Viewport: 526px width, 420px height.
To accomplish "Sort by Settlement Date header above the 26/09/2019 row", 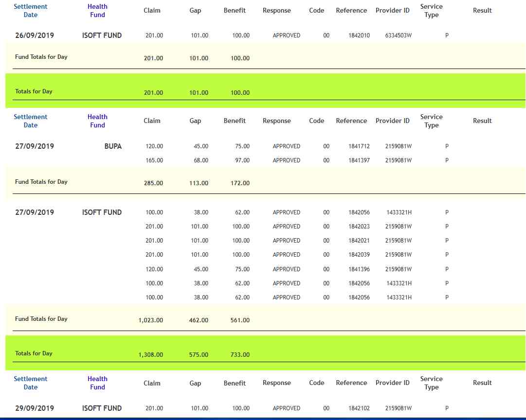I will [31, 10].
